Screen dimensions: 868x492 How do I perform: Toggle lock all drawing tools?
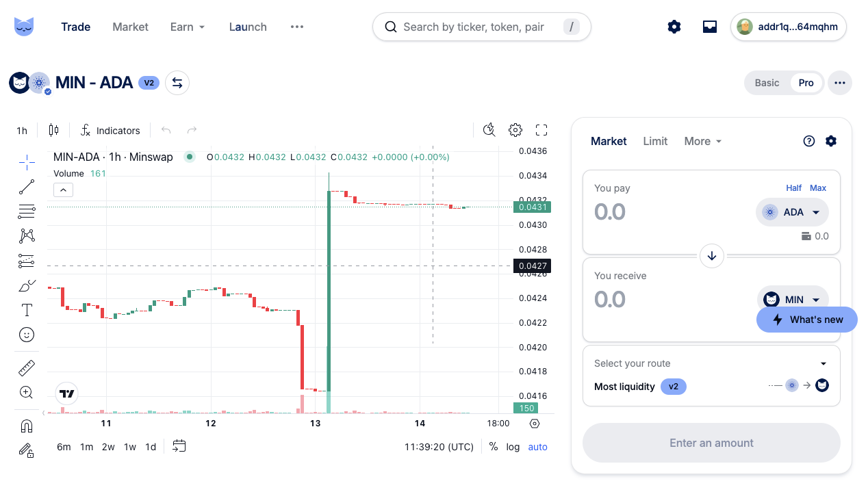[x=27, y=450]
